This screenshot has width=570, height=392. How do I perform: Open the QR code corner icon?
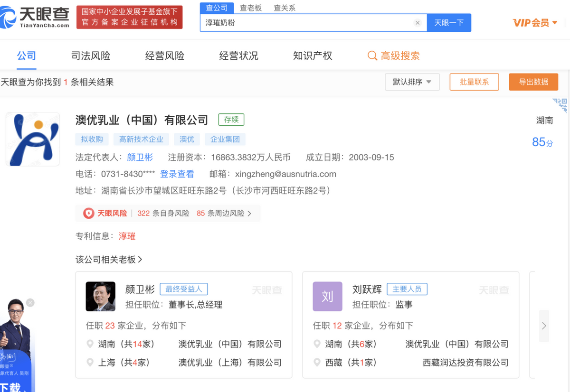[x=561, y=104]
